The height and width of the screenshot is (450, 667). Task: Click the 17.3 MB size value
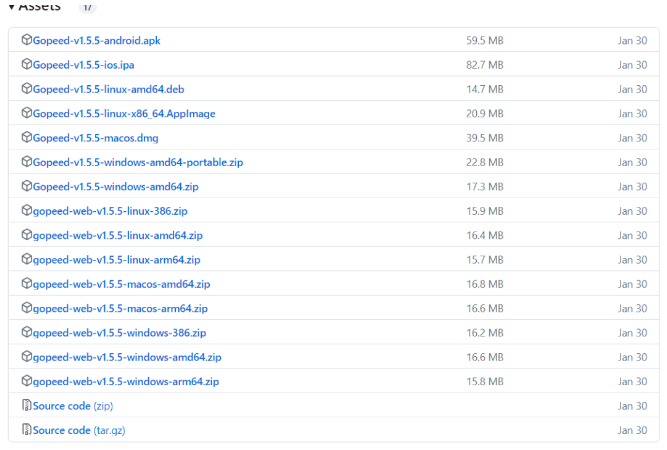[485, 186]
